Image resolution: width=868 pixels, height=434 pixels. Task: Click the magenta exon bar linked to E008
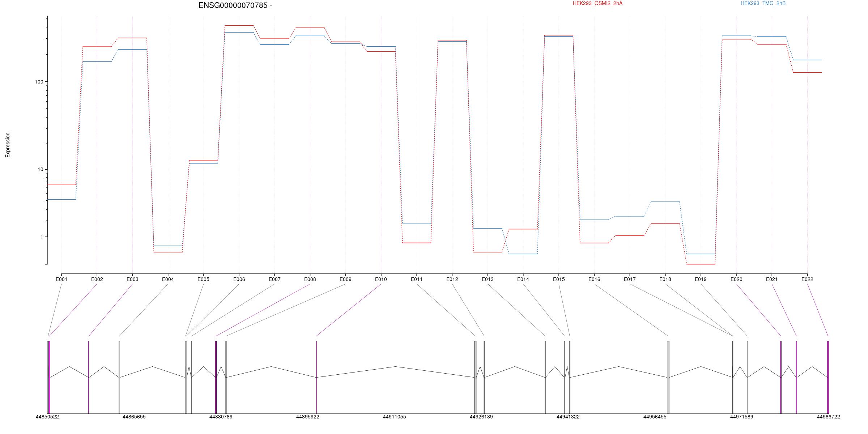(216, 377)
